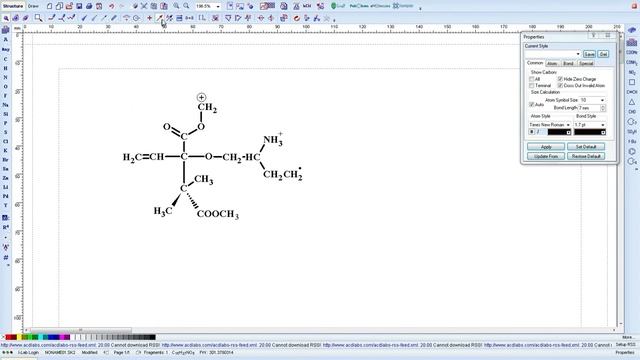
Task: Click the Del style button
Action: tap(603, 54)
